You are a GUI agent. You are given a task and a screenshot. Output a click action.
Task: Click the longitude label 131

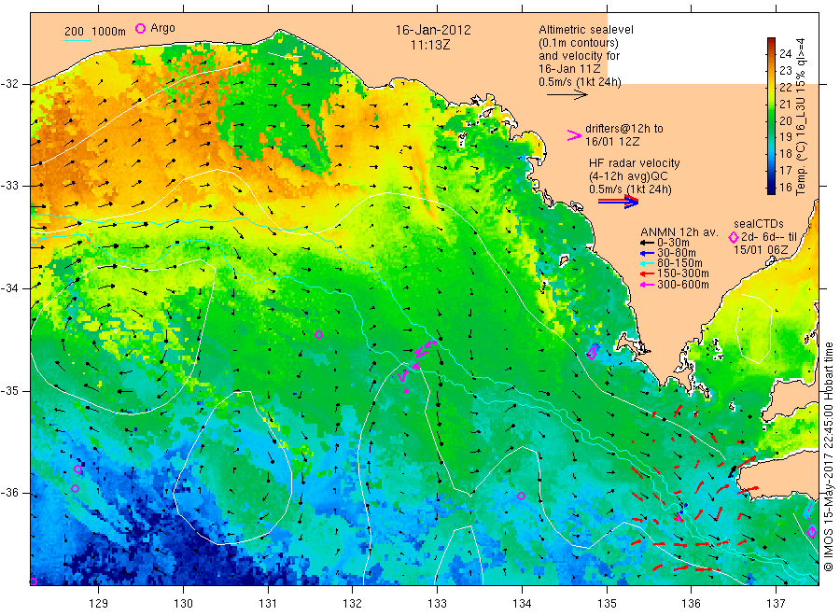pyautogui.click(x=268, y=604)
